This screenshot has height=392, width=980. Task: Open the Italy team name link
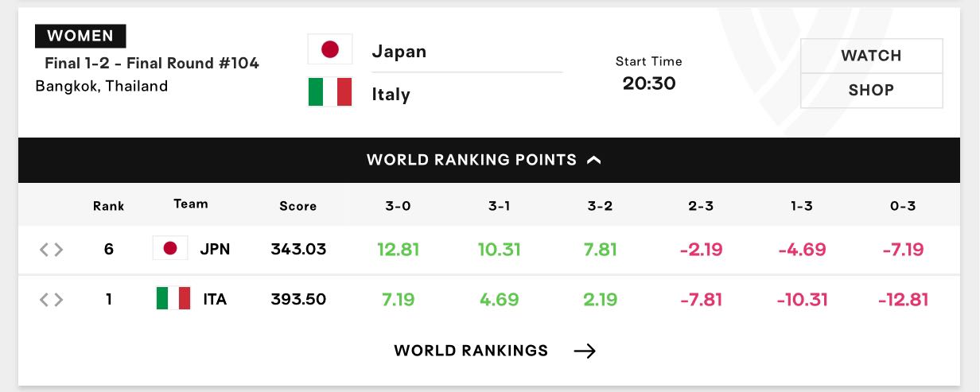(391, 95)
